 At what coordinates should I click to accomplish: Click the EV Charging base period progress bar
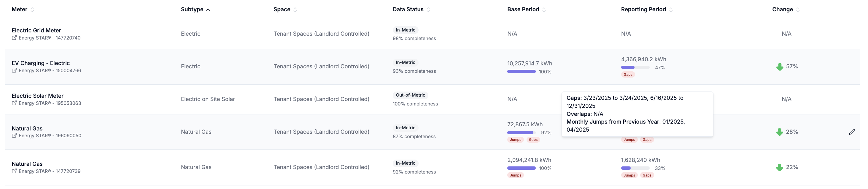pos(521,72)
